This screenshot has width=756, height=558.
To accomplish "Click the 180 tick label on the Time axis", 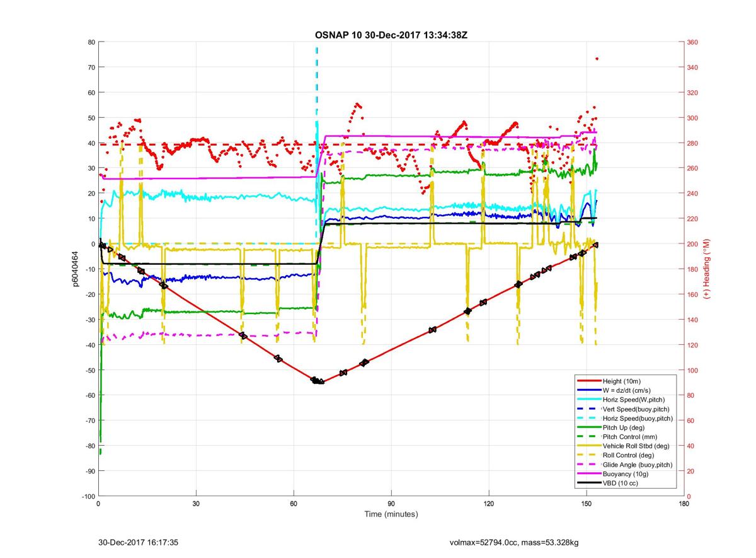I will tap(684, 504).
